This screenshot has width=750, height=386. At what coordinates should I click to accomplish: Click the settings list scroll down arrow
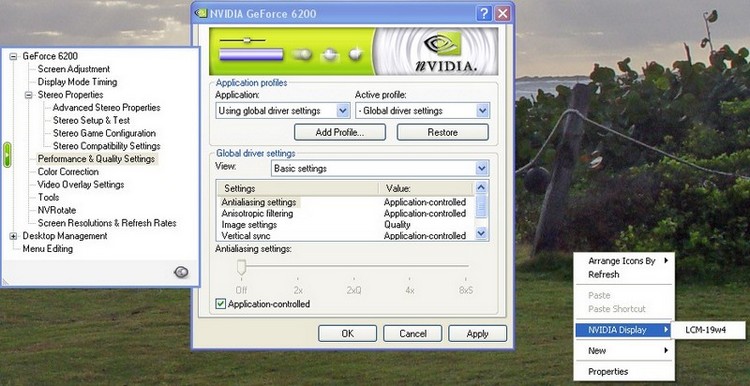pyautogui.click(x=481, y=233)
